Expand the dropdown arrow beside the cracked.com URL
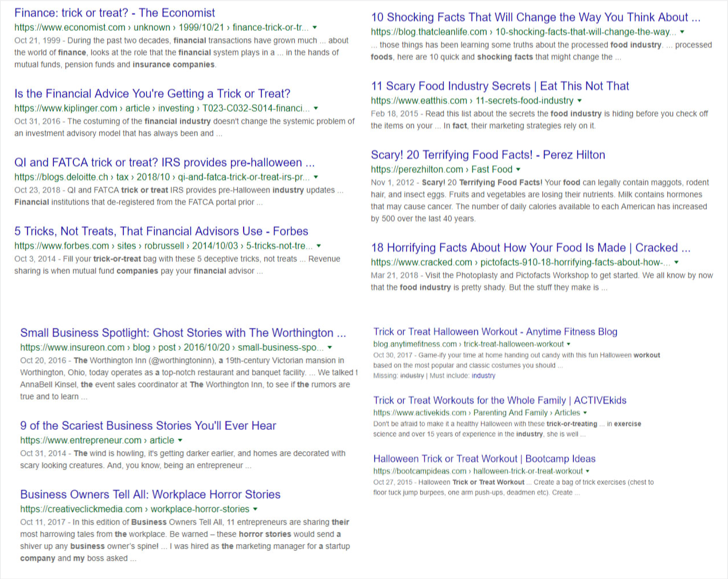The width and height of the screenshot is (728, 579). (x=676, y=263)
